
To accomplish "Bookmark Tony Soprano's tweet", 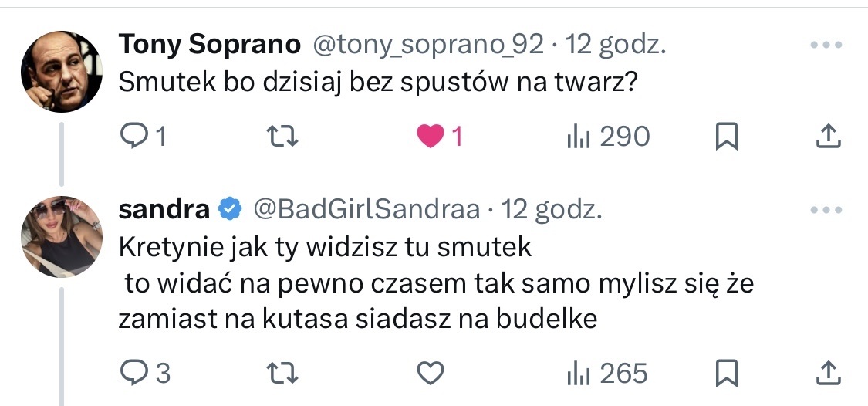I will click(x=727, y=137).
